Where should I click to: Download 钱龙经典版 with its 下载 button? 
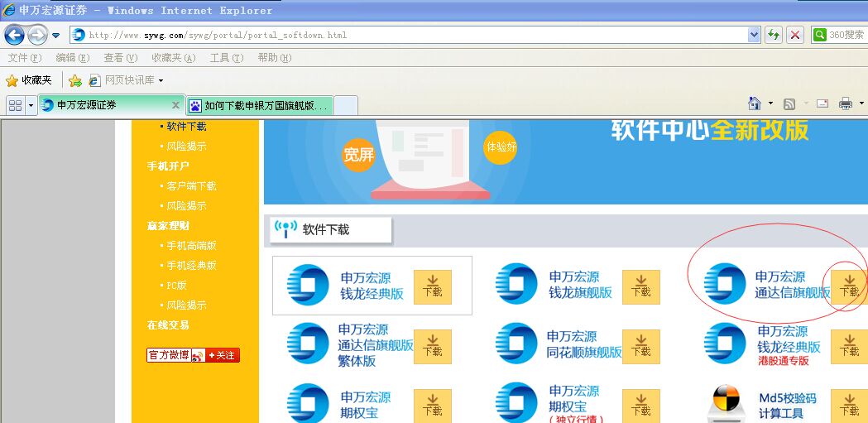click(x=432, y=286)
